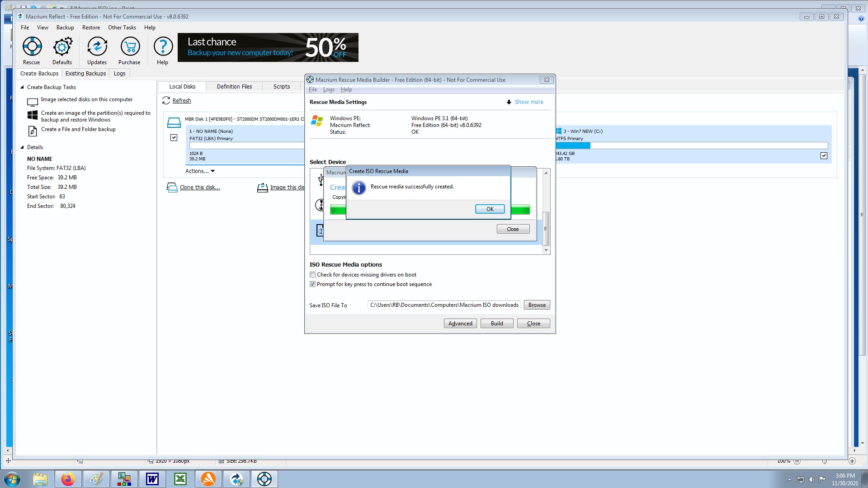Click the MBR Disk 1 drive icon

click(x=174, y=122)
